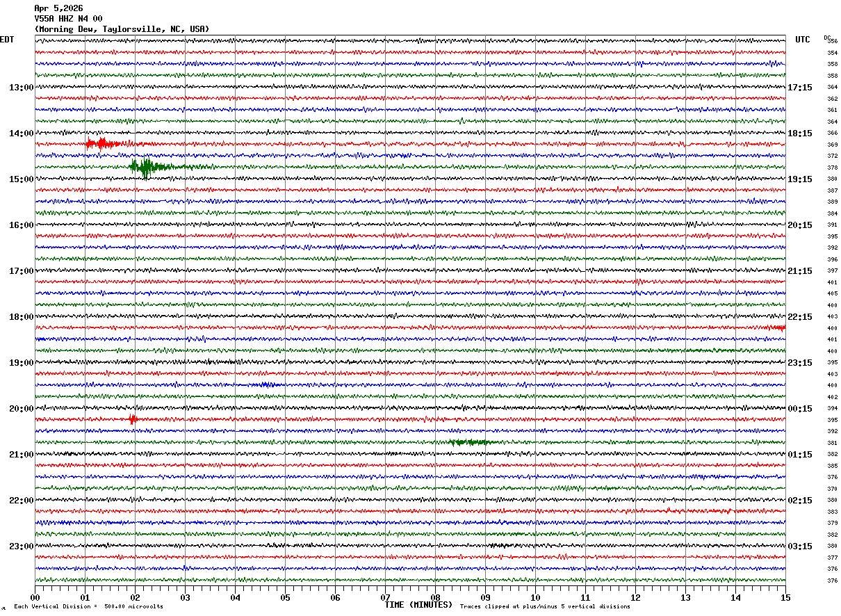Click the green event between minutes 8 and 9
This screenshot has height=616, width=841.
point(469,441)
